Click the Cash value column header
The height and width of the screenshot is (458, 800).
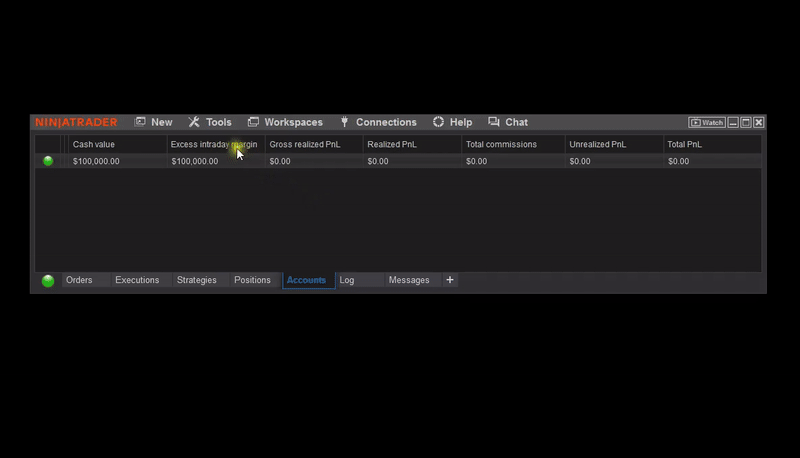[x=94, y=145]
